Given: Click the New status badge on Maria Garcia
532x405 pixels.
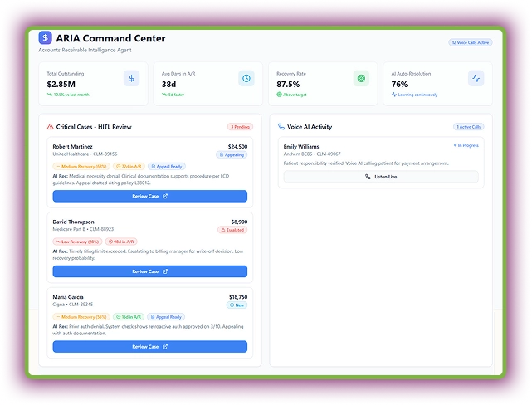Looking at the screenshot, I should [237, 305].
